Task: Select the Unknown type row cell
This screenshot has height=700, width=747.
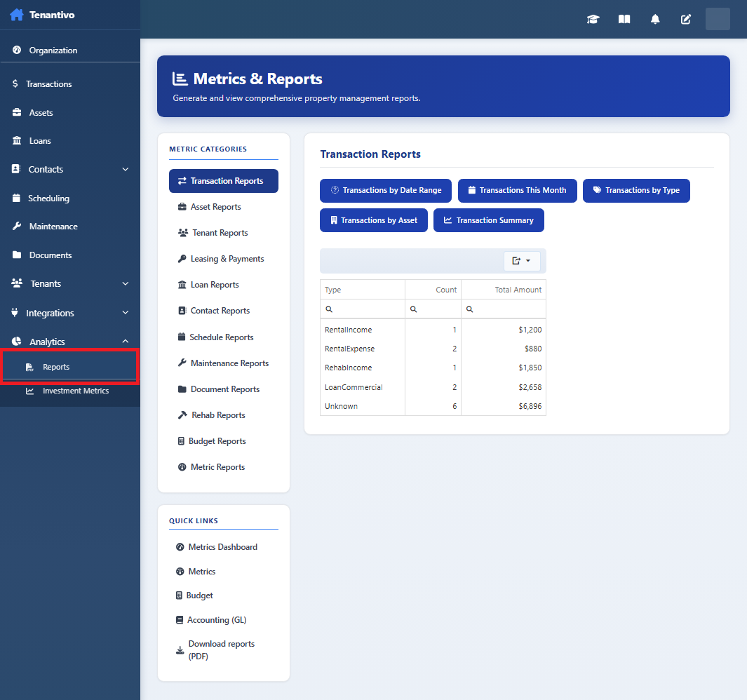Action: pyautogui.click(x=362, y=406)
